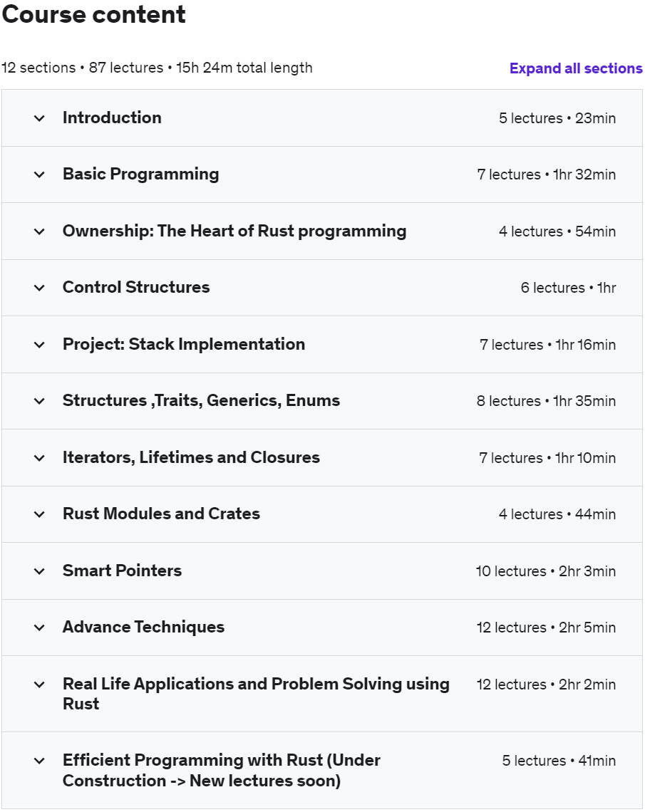
Task: Open chevron for Project: Stack Implementation
Action: click(39, 345)
